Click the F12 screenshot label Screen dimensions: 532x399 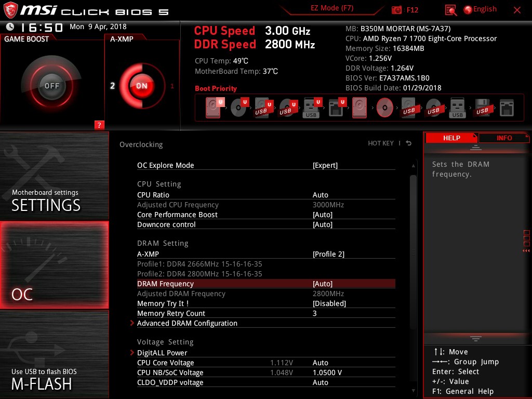pyautogui.click(x=412, y=10)
